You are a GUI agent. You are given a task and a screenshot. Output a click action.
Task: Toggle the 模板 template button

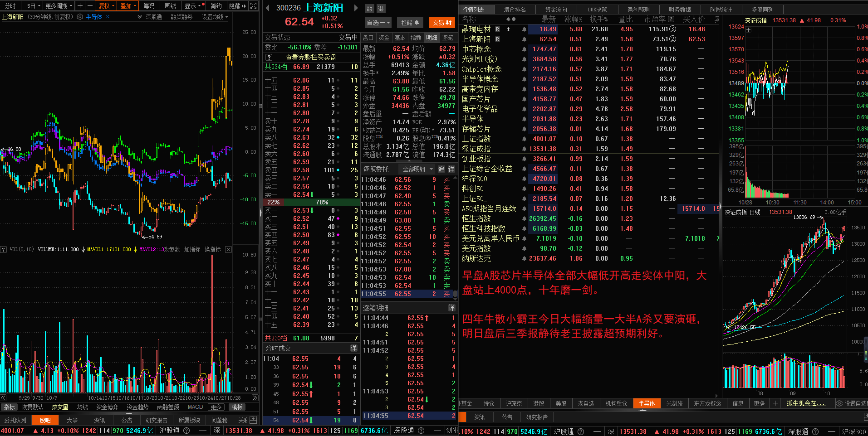(237, 407)
